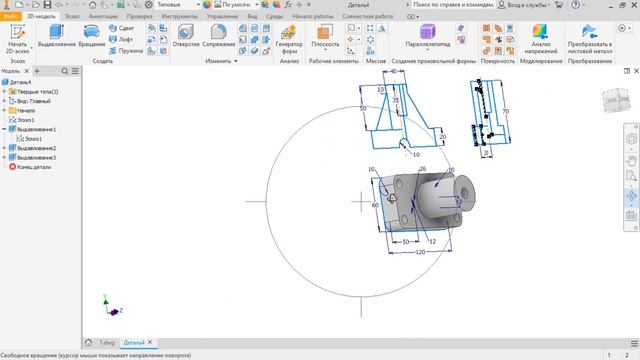
Task: Choose the Лофт tool
Action: 121,40
